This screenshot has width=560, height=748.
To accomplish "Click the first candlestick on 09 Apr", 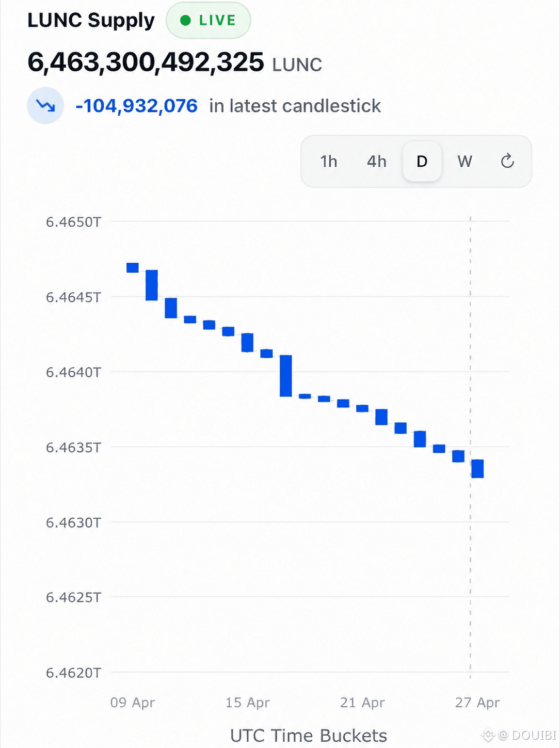I will coord(133,267).
